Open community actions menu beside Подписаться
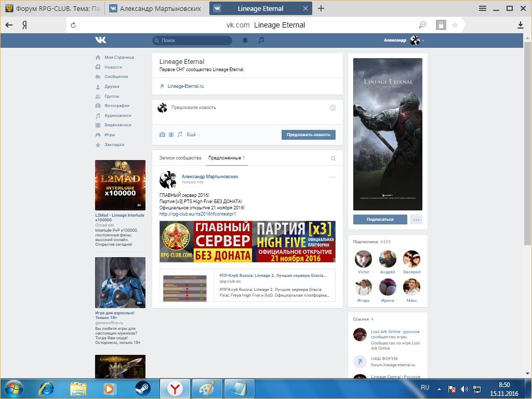The image size is (532, 399). click(416, 219)
